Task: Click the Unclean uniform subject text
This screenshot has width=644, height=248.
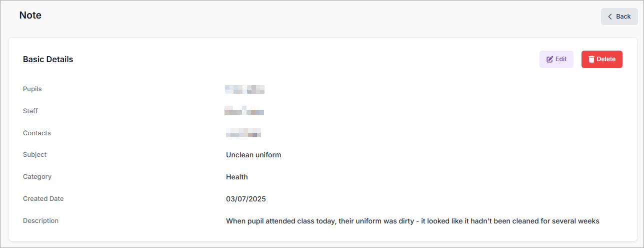Action: coord(253,155)
